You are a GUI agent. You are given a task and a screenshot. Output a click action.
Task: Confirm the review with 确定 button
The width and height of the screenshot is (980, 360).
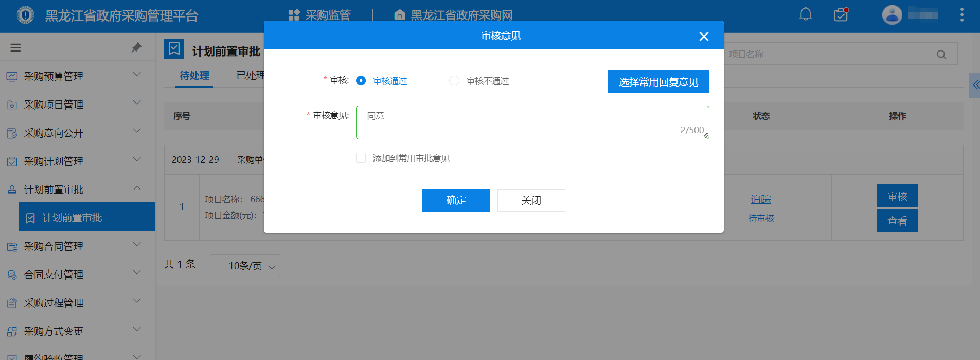click(456, 200)
